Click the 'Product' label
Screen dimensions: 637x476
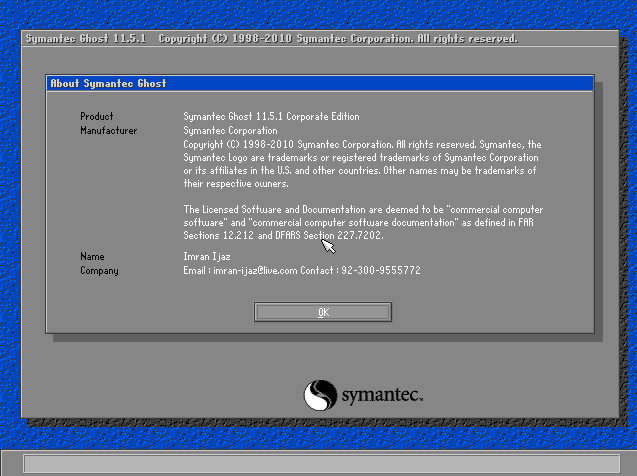tap(97, 117)
